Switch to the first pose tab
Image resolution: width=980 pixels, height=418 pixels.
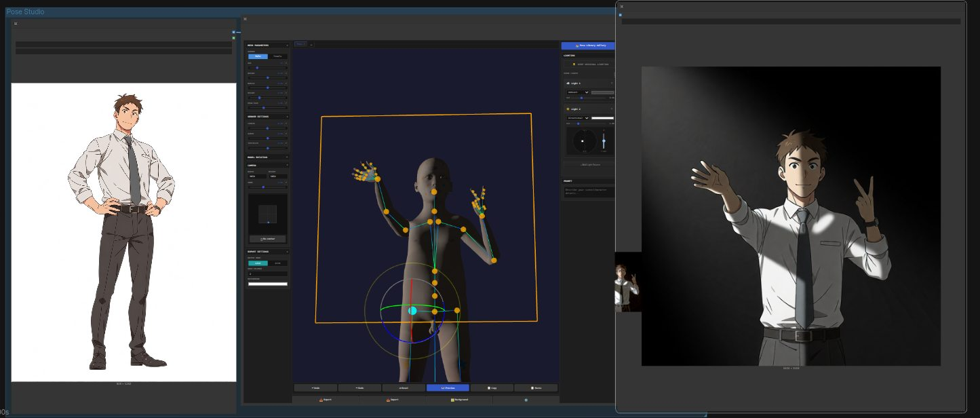(x=300, y=44)
